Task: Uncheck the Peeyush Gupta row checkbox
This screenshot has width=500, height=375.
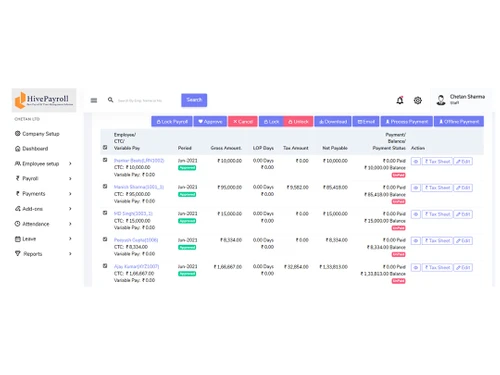Action: click(105, 239)
